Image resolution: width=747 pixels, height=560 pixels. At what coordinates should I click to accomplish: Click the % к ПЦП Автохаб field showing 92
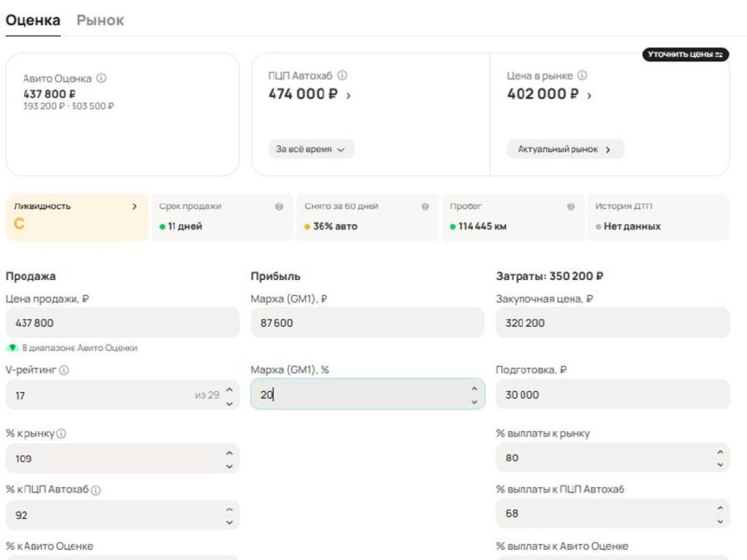[x=122, y=515]
